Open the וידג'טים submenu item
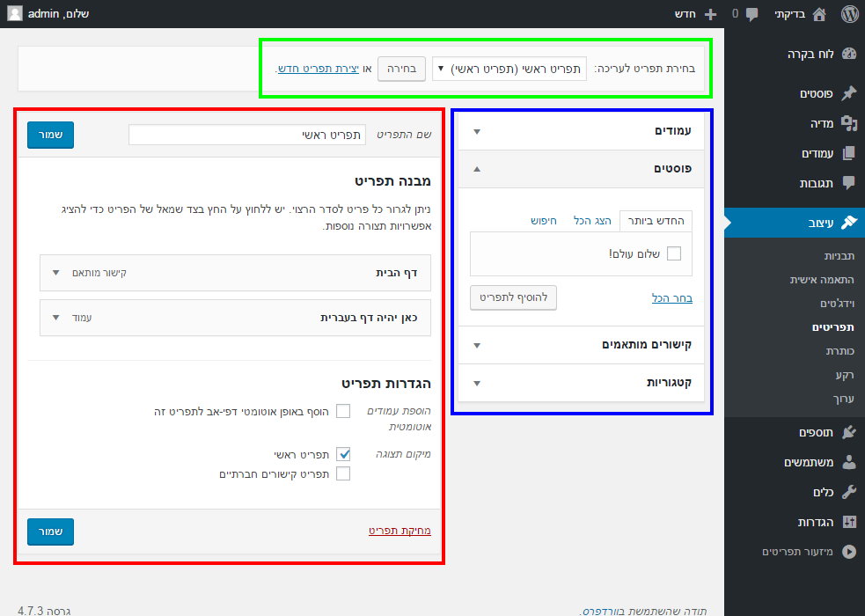This screenshot has width=865, height=616. coord(837,304)
